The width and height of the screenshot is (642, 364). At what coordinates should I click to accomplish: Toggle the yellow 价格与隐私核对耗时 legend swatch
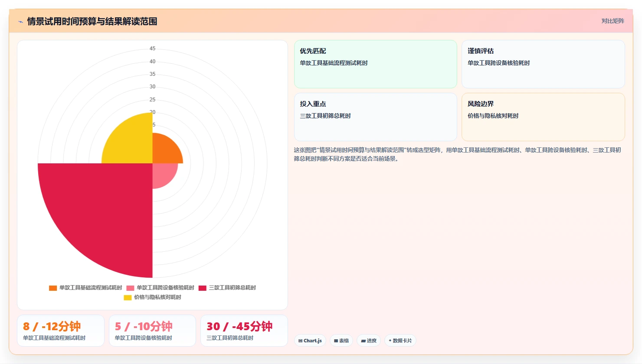click(128, 298)
